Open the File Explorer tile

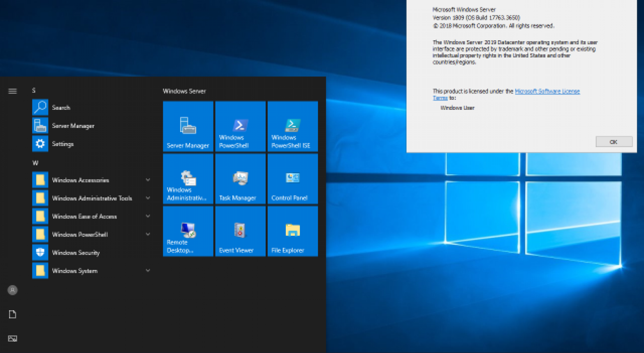point(292,231)
